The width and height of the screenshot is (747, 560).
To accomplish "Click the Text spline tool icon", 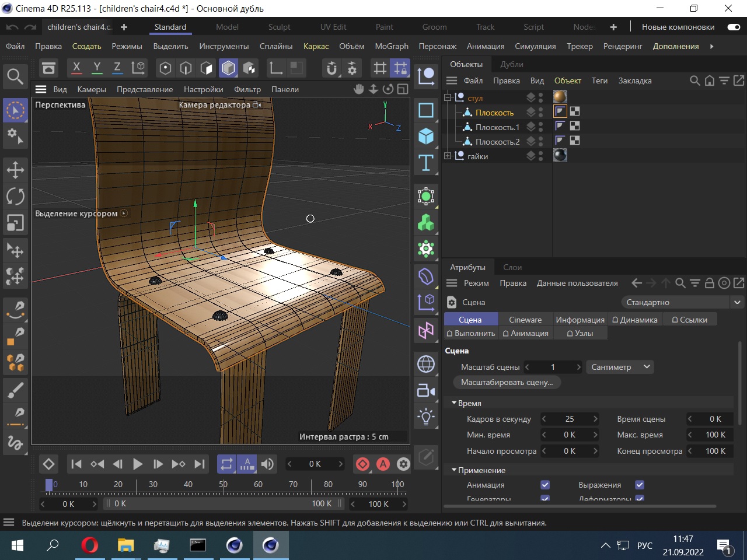I will click(x=426, y=163).
